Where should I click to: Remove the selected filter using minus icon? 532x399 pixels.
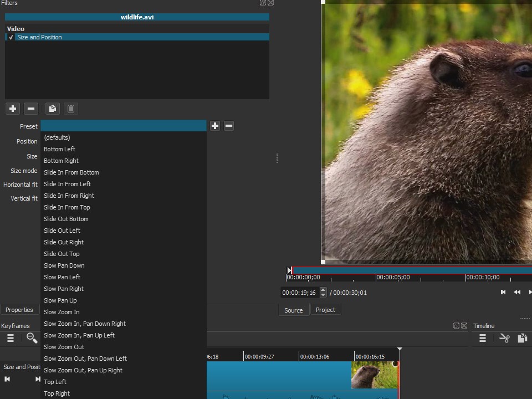click(31, 108)
